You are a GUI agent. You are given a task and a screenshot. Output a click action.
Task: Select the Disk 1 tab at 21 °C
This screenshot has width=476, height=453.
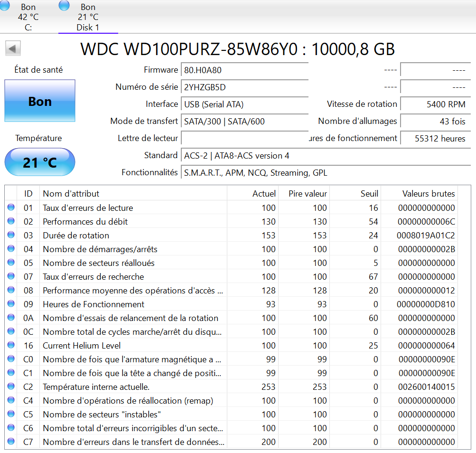pos(88,17)
